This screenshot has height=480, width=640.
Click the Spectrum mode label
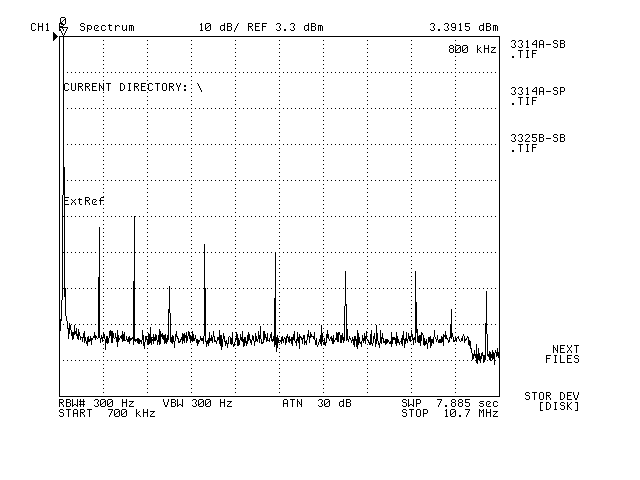[x=106, y=27]
